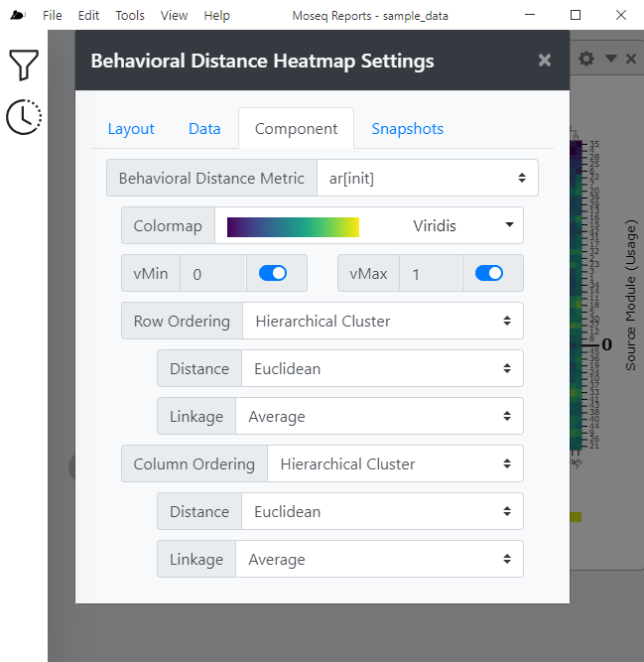This screenshot has width=644, height=662.
Task: Open the Row Ordering dropdown
Action: [x=383, y=321]
